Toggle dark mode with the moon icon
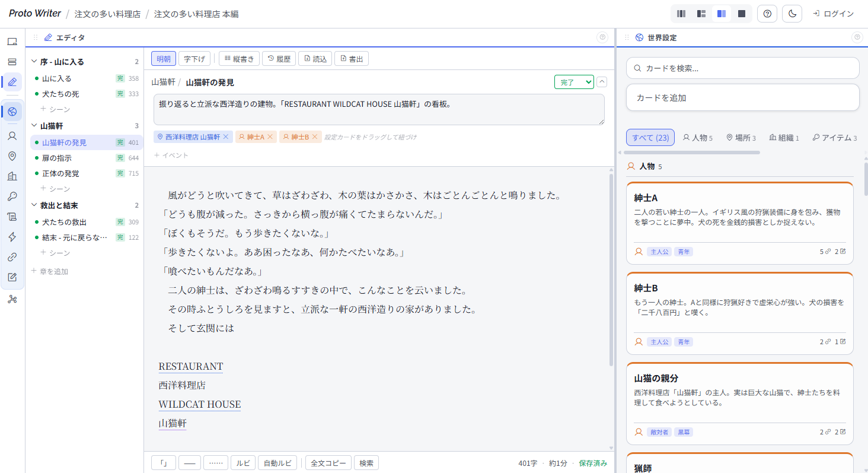This screenshot has width=868, height=473. pyautogui.click(x=792, y=13)
